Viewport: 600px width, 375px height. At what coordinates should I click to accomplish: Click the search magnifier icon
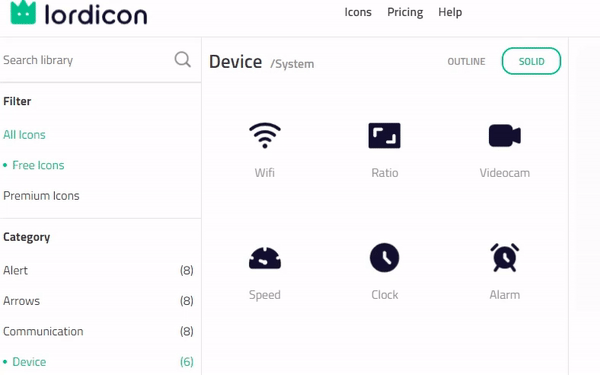tap(183, 60)
